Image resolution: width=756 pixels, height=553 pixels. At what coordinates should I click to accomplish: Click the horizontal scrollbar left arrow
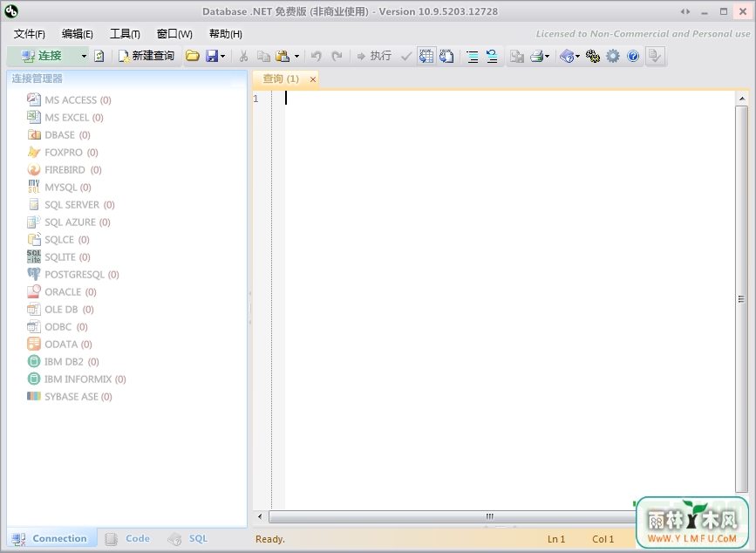click(260, 517)
